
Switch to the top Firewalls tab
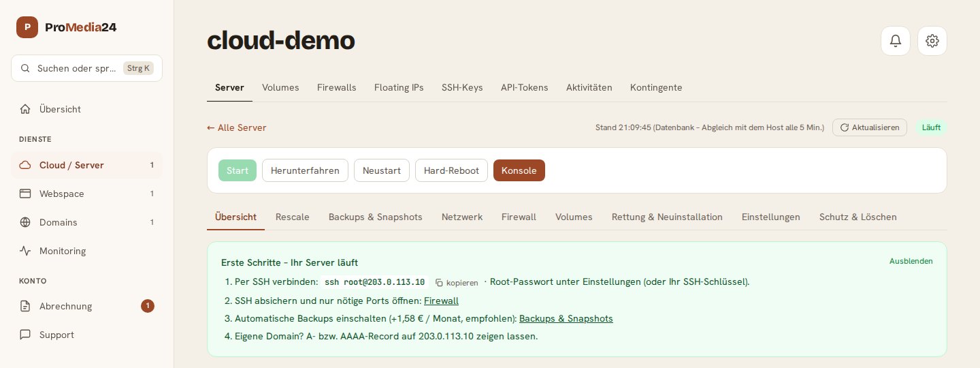click(336, 87)
